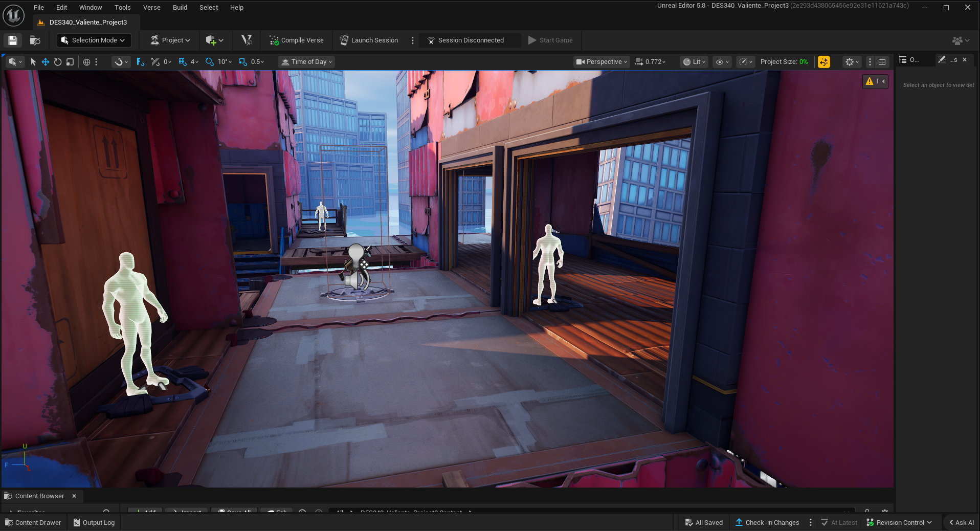Toggle surface snapping icon
The width and height of the screenshot is (980, 531).
(x=140, y=62)
